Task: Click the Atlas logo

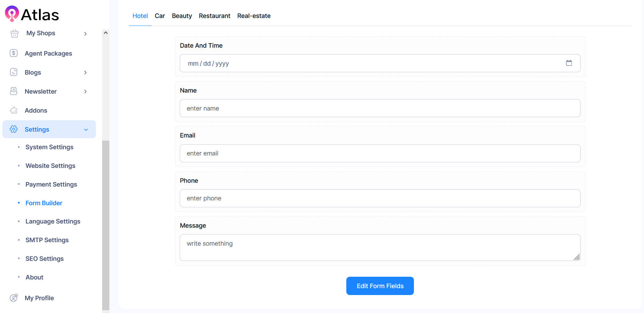Action: coord(31,14)
